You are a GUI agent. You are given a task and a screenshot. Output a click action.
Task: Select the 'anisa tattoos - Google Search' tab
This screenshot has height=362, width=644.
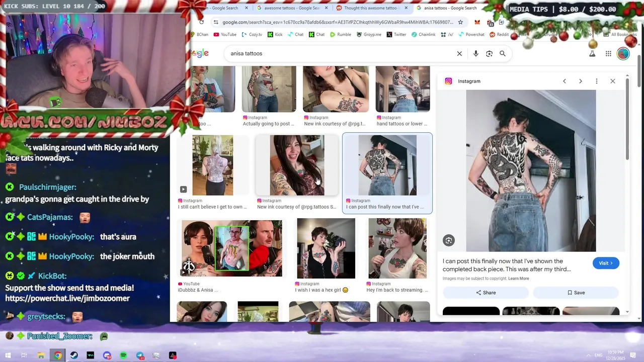coord(447,8)
